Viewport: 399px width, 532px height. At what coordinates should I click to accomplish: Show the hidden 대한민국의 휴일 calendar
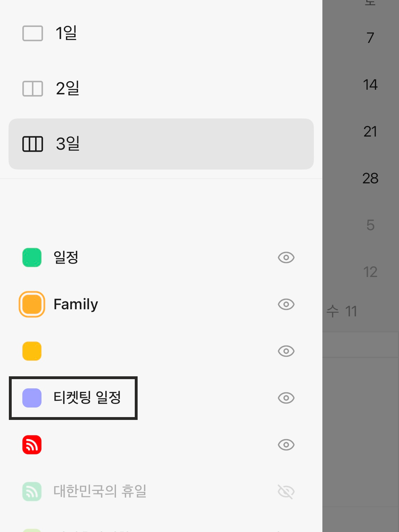[x=286, y=492]
